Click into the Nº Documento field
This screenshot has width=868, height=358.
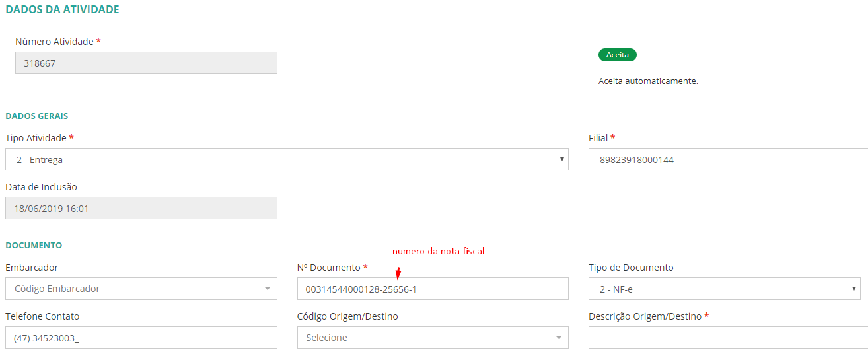(433, 289)
